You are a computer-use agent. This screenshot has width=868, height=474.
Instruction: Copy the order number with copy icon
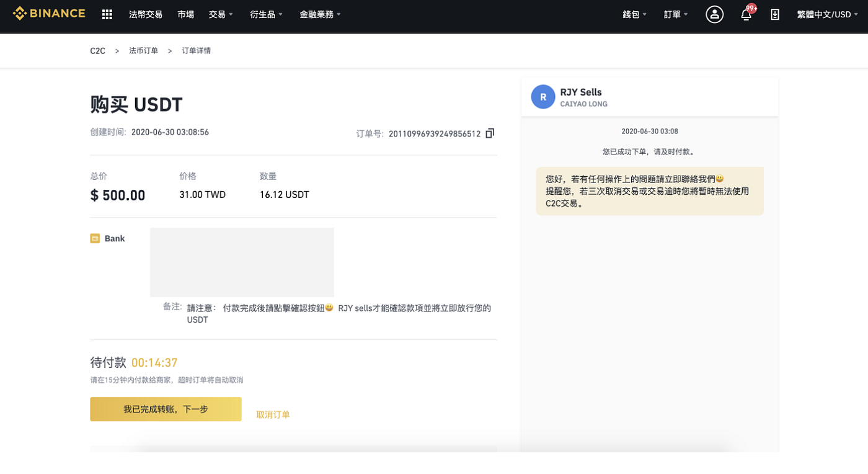490,133
